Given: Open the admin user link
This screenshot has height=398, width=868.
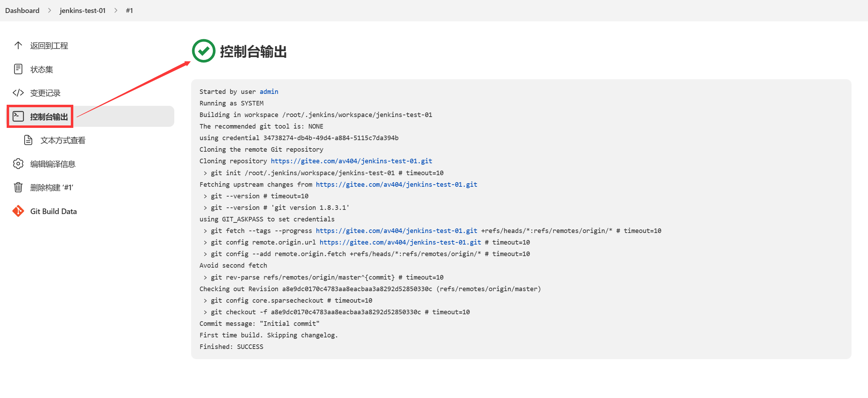Looking at the screenshot, I should 269,91.
